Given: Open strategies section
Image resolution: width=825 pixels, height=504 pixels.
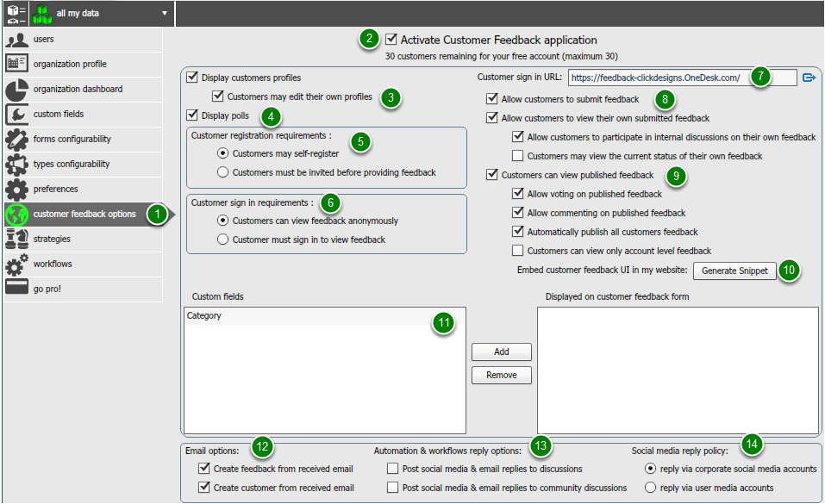Looking at the screenshot, I should (x=84, y=240).
